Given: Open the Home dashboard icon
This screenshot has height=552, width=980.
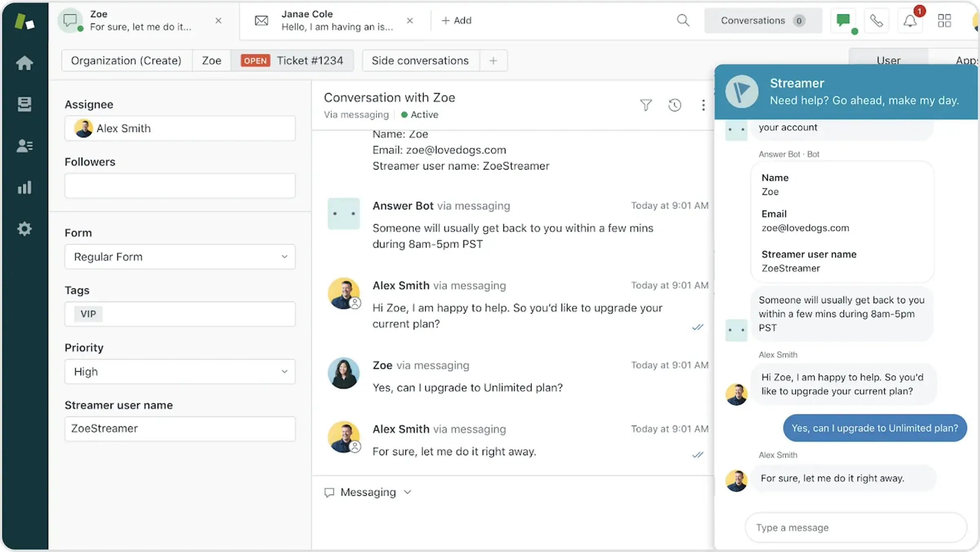Looking at the screenshot, I should pos(24,63).
